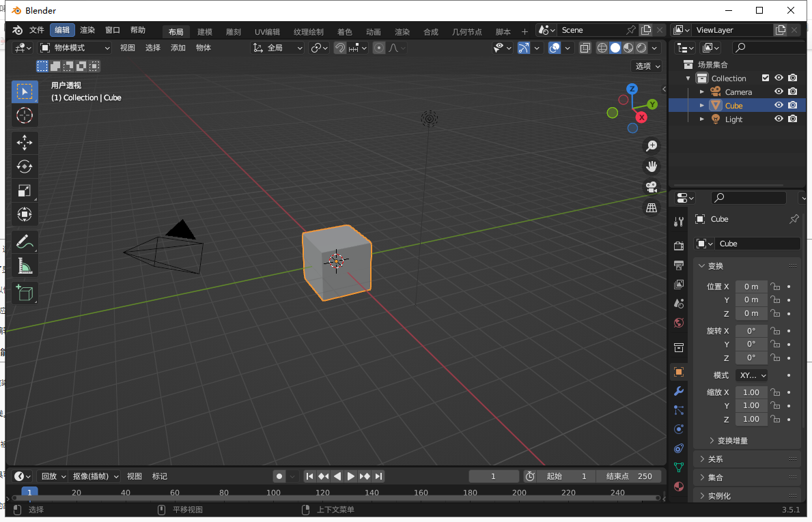812x522 pixels.
Task: Open the 渲染 menu in the top bar
Action: coord(87,30)
